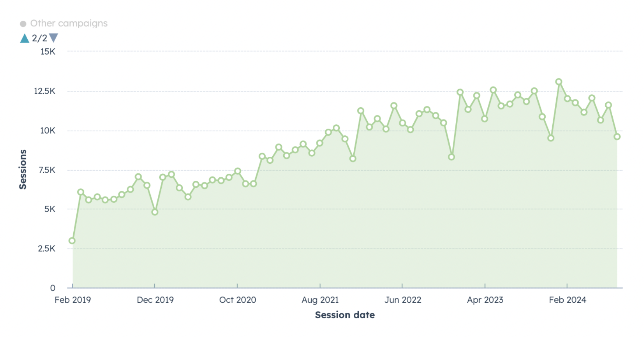This screenshot has width=644, height=337.
Task: Click the 15K y-axis label
Action: click(48, 52)
